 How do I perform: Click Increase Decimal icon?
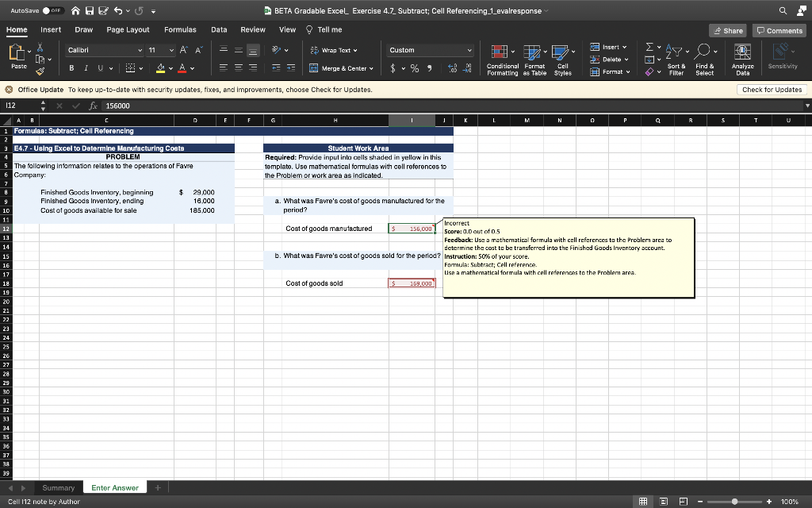coord(452,68)
